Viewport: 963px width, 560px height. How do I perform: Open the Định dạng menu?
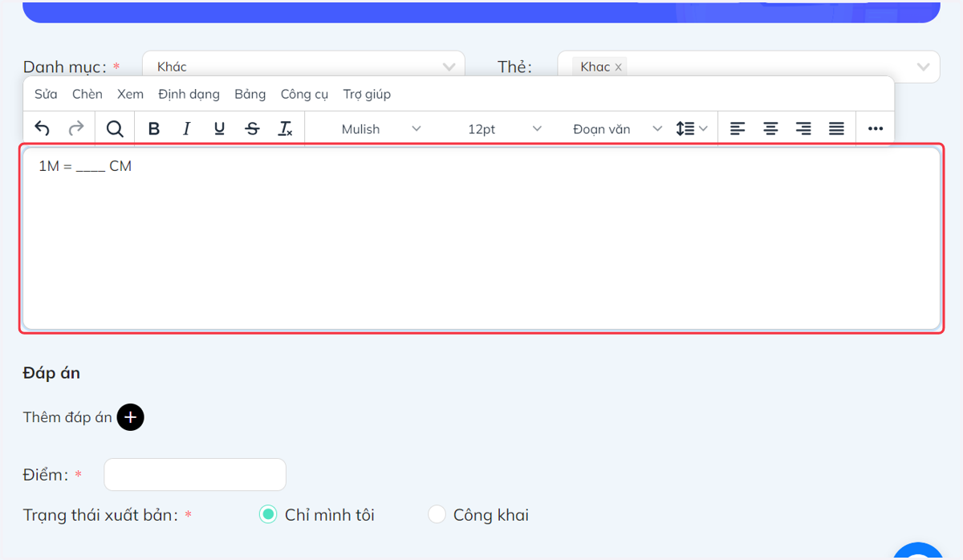pyautogui.click(x=189, y=94)
